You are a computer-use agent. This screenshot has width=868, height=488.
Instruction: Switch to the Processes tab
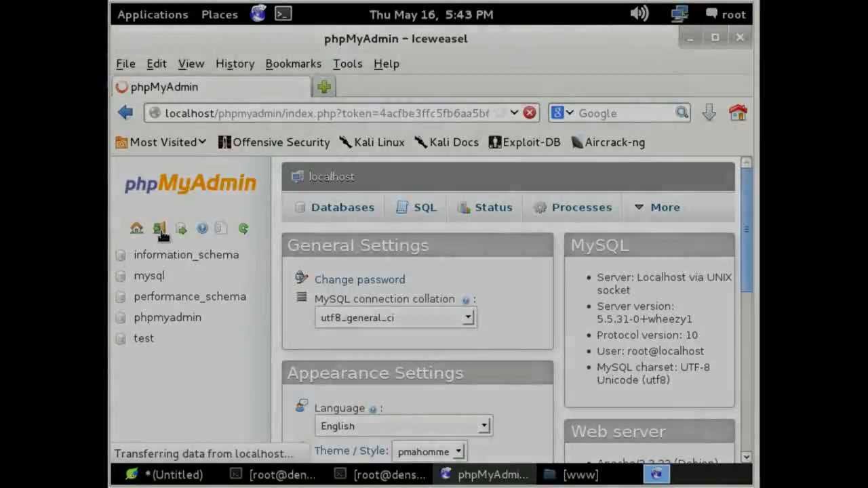(x=573, y=207)
